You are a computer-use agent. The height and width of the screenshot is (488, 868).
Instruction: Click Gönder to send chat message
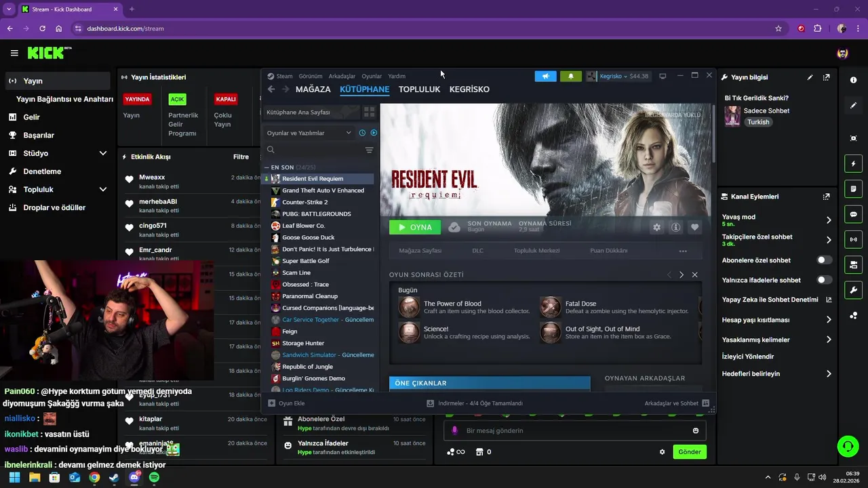pyautogui.click(x=690, y=452)
